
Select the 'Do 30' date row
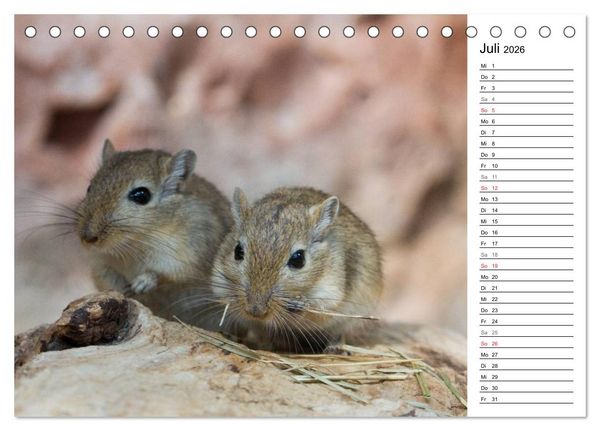tap(527, 388)
